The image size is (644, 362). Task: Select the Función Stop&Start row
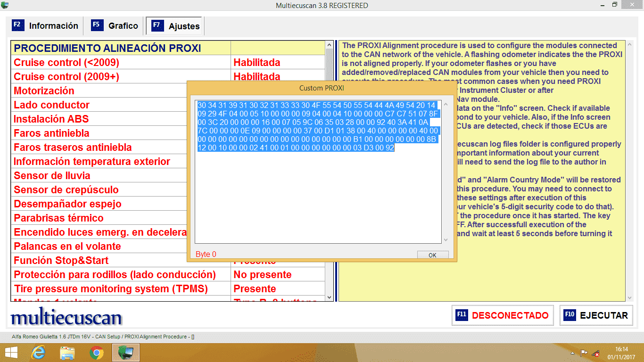pos(99,260)
